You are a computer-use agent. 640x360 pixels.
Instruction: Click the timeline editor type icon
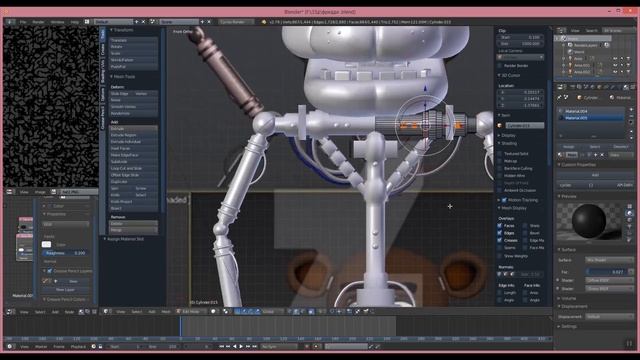(10, 347)
